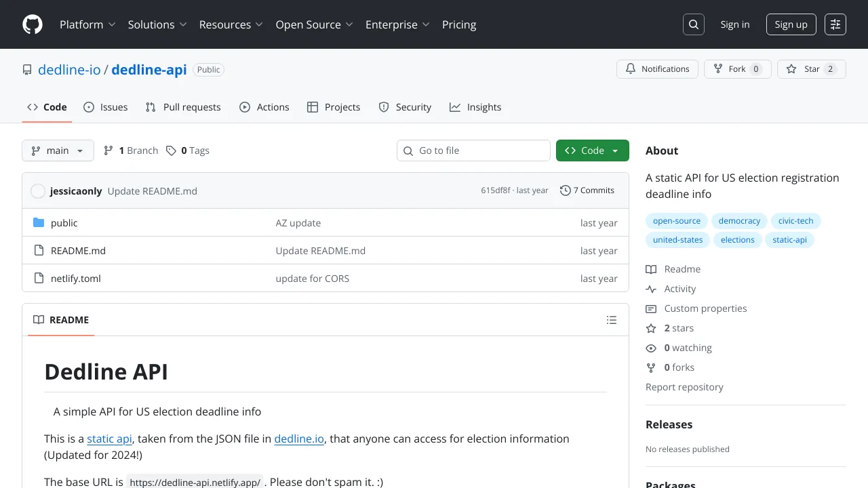
Task: Open the dedline-api repository link
Action: (149, 70)
